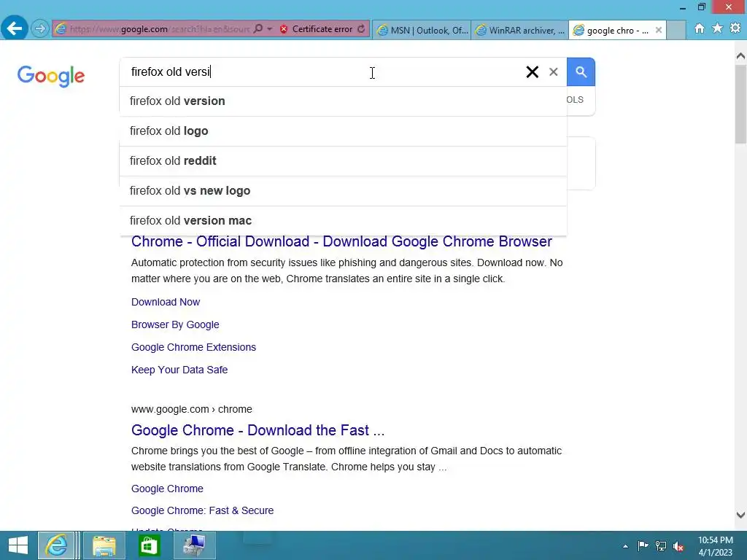Open Google Chrome - Download the Fast result
Image resolution: width=747 pixels, height=560 pixels.
[258, 430]
